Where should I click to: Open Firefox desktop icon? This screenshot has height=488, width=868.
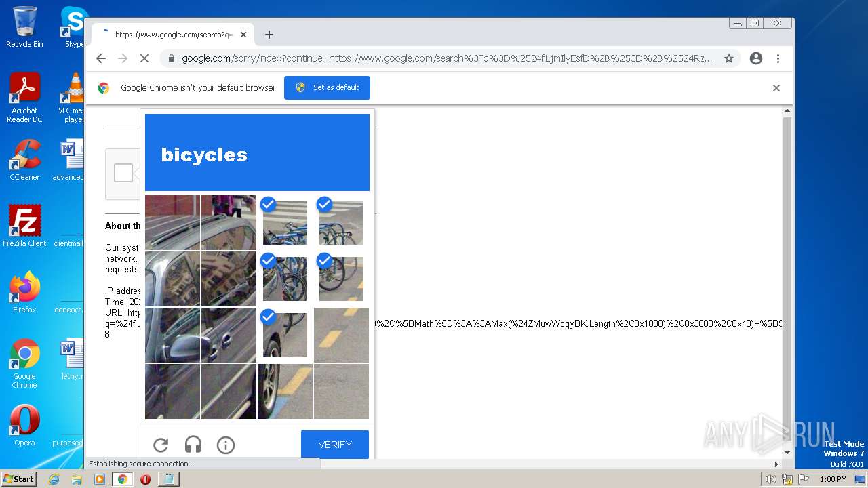[x=24, y=293]
